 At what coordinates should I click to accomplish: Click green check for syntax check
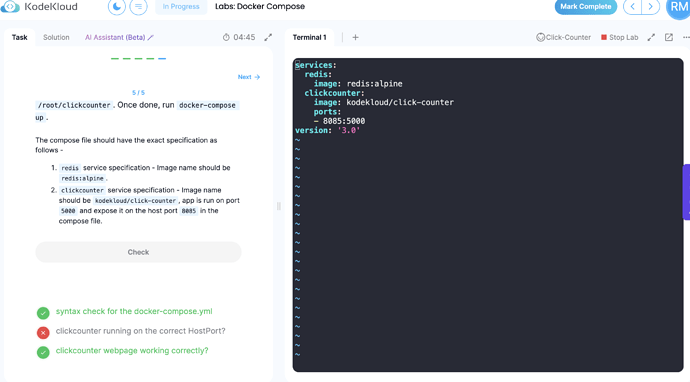(x=43, y=313)
